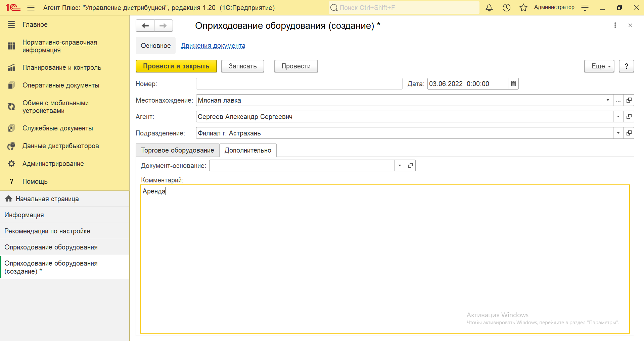Go back with the left arrow button
The image size is (644, 341).
click(145, 25)
